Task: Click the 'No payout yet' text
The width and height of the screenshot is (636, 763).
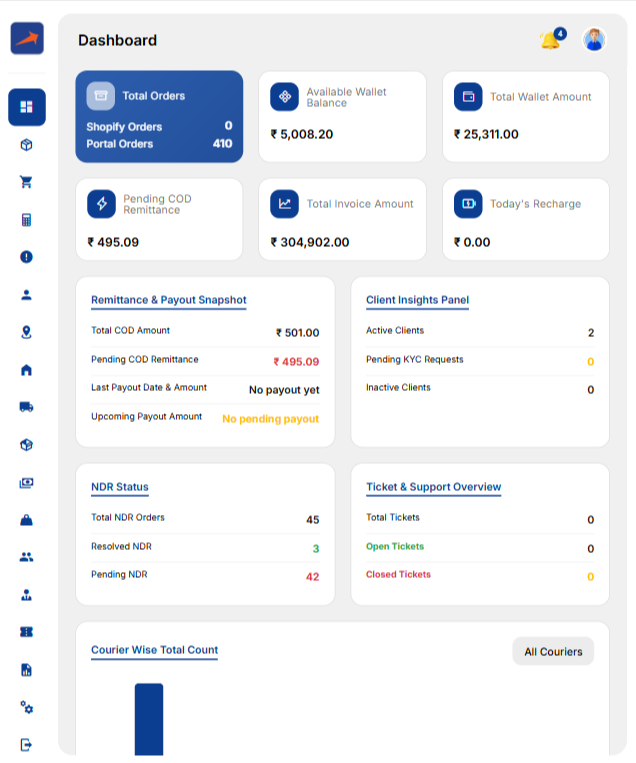Action: (284, 390)
